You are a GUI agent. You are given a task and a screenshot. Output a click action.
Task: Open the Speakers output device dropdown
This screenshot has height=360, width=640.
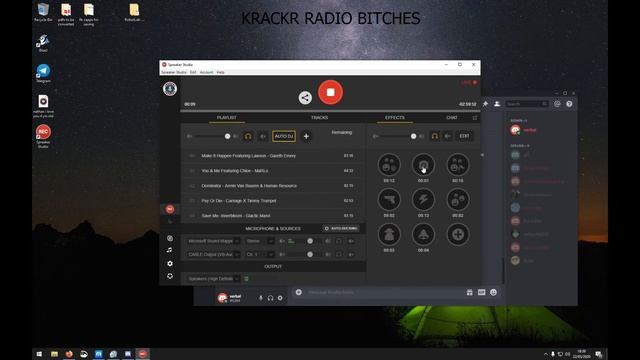213,279
